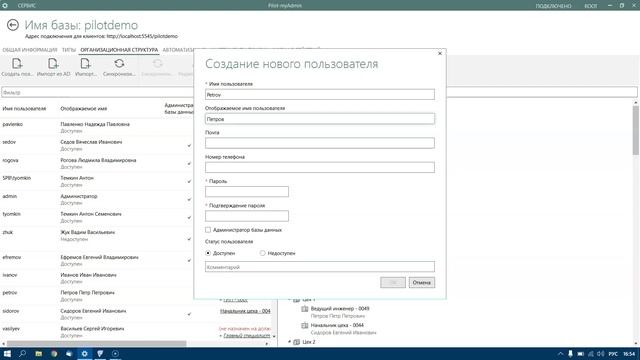
Task: Open the Windows Start button
Action: coord(7,353)
